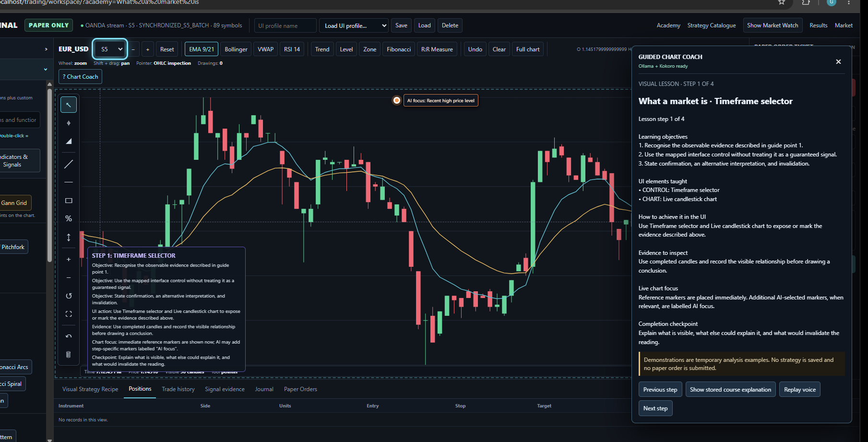Choose the rectangle drawing tool

click(69, 201)
